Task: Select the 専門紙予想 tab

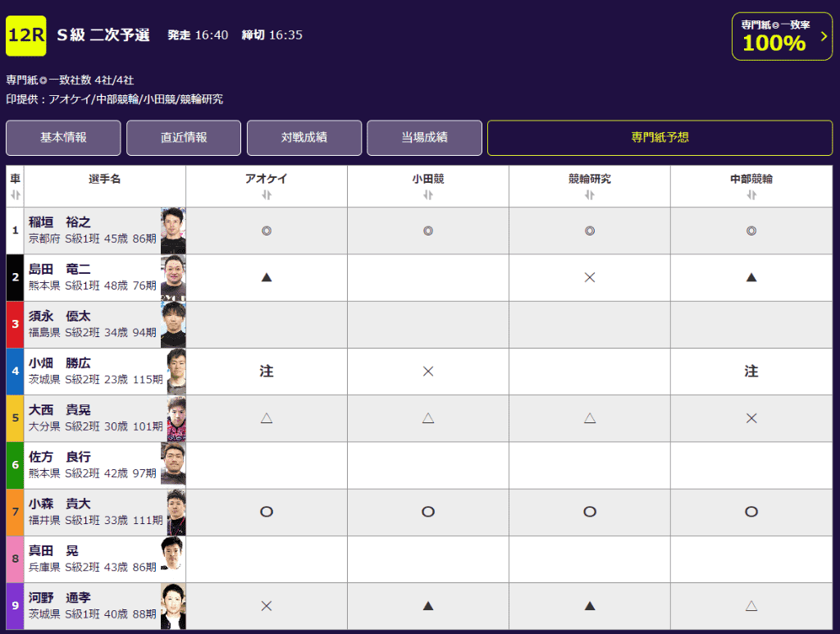Action: (x=660, y=138)
